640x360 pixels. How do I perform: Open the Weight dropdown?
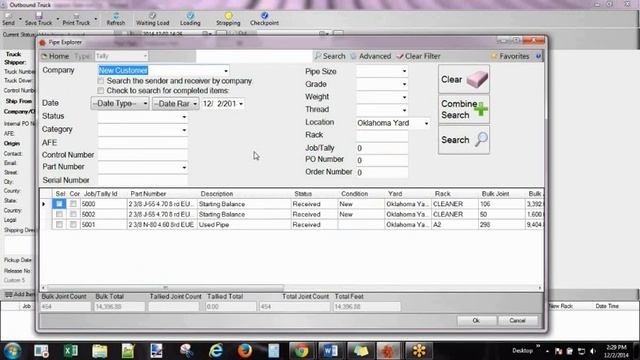[404, 97]
